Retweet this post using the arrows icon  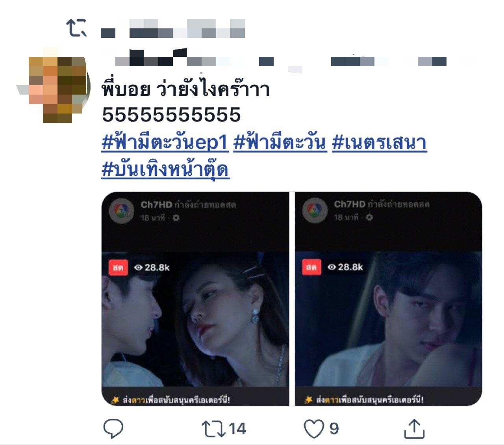point(213,429)
